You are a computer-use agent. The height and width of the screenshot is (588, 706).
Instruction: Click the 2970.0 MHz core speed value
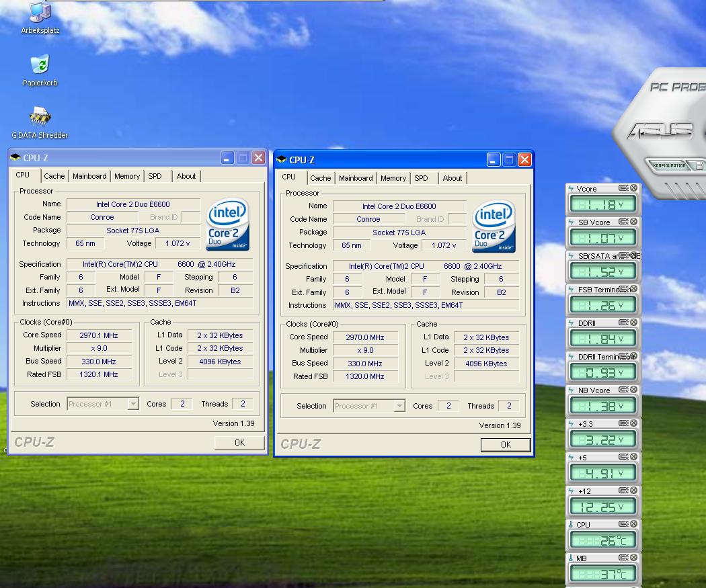point(365,337)
